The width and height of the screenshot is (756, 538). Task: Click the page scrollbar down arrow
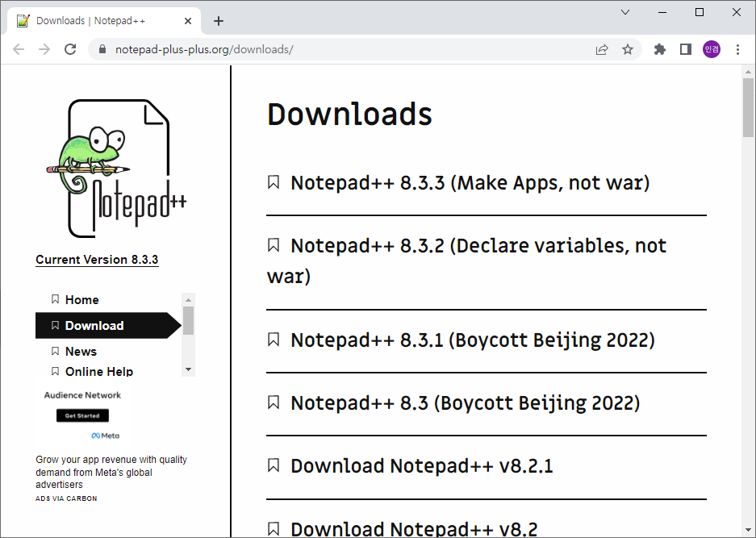tap(748, 530)
